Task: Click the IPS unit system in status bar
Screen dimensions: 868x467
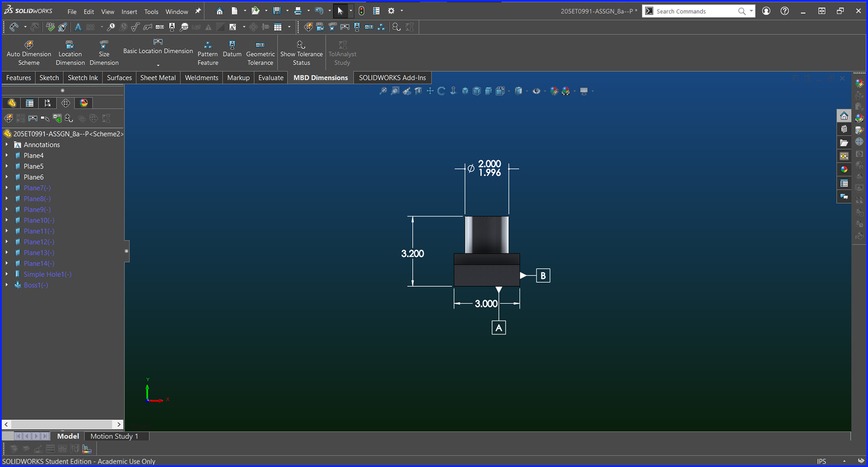Action: [x=821, y=461]
